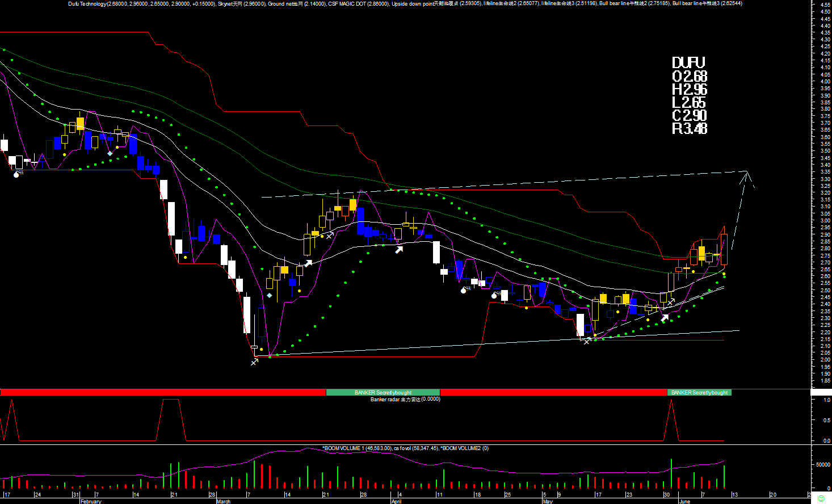This screenshot has width=832, height=504.
Task: Click the L2.65 low price text
Action: (689, 102)
